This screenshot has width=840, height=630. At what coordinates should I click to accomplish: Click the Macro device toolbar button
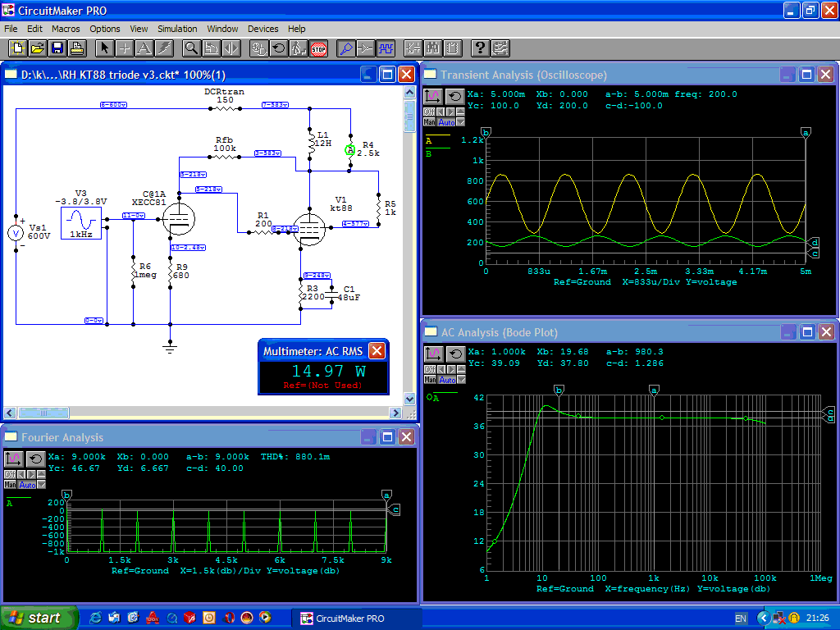pos(453,48)
